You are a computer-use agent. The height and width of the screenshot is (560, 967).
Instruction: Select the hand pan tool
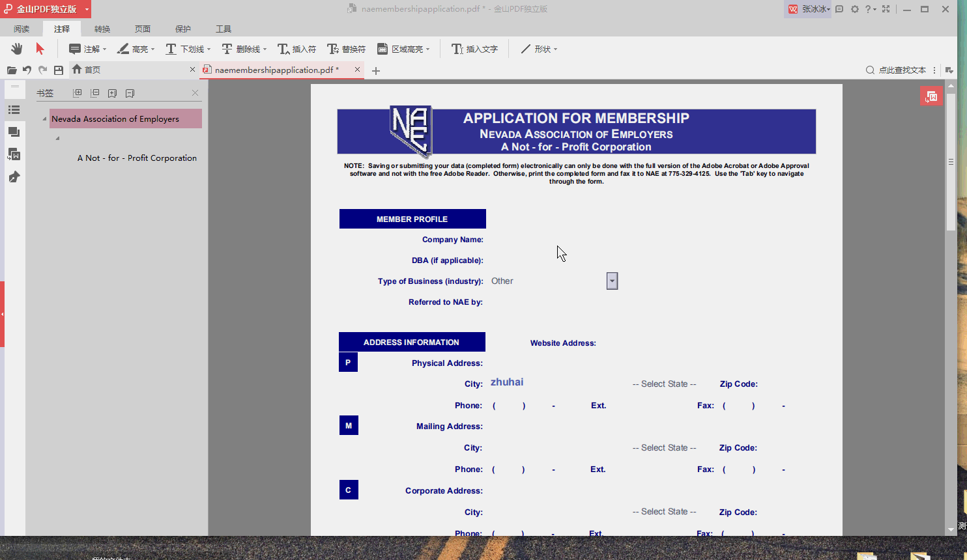pyautogui.click(x=16, y=49)
